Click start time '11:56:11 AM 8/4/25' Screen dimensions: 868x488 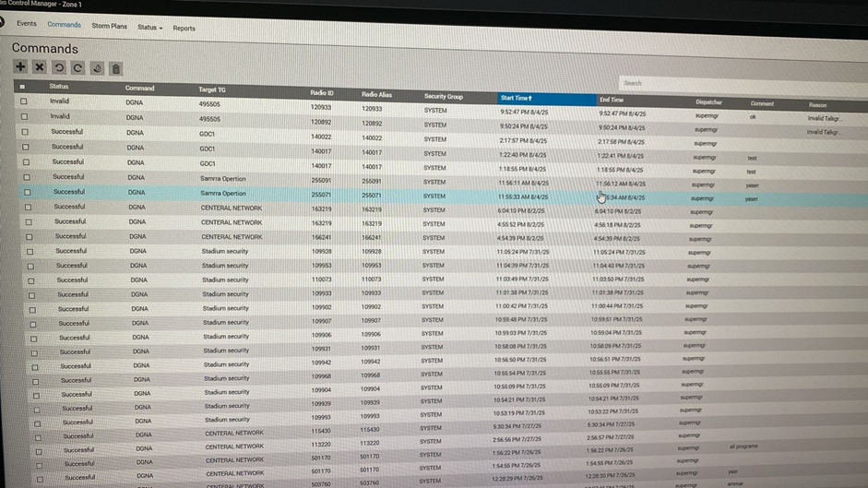pyautogui.click(x=523, y=183)
